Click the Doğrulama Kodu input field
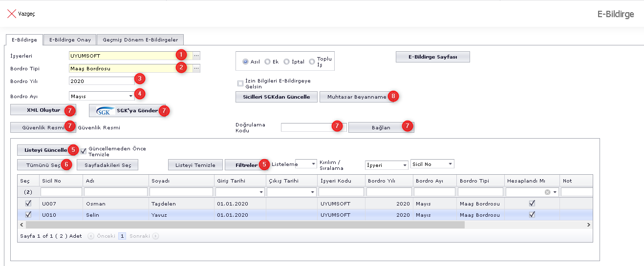The height and width of the screenshot is (266, 644). 306,127
